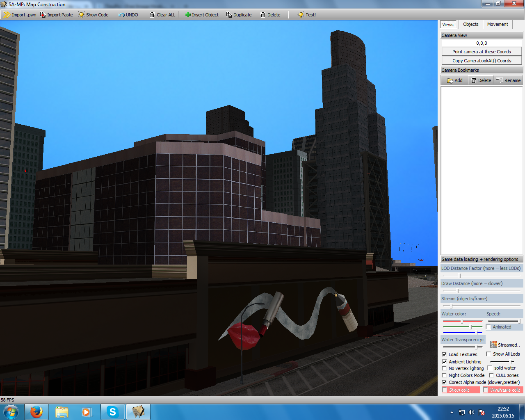Click the camera coordinates input field
This screenshot has height=420, width=525.
click(x=482, y=43)
